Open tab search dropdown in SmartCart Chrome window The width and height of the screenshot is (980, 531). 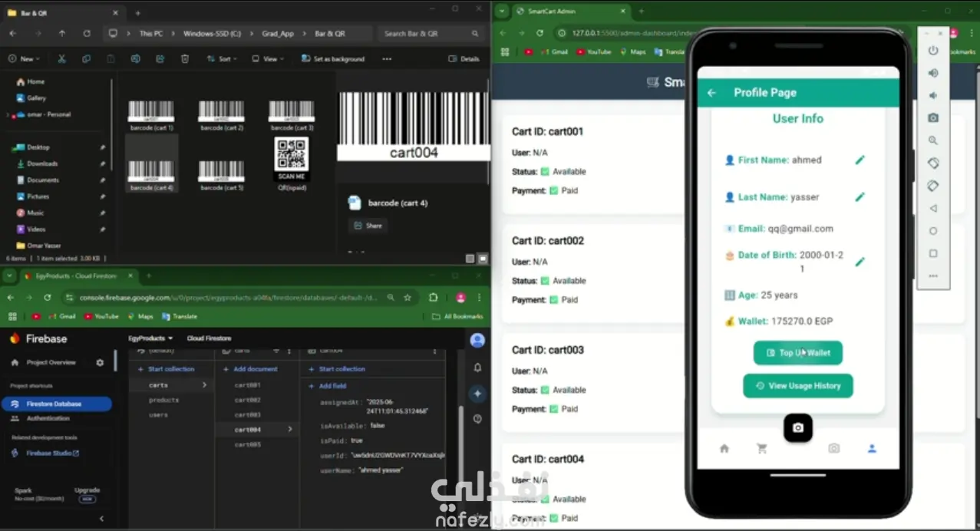pyautogui.click(x=502, y=11)
